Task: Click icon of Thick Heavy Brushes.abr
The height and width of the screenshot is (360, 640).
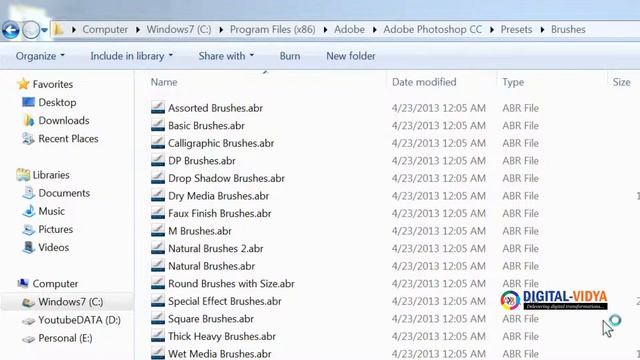Action: pos(158,336)
